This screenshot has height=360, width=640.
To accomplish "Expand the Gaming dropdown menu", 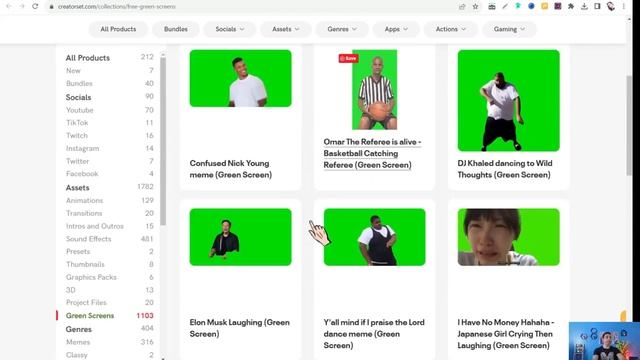I will coord(509,29).
